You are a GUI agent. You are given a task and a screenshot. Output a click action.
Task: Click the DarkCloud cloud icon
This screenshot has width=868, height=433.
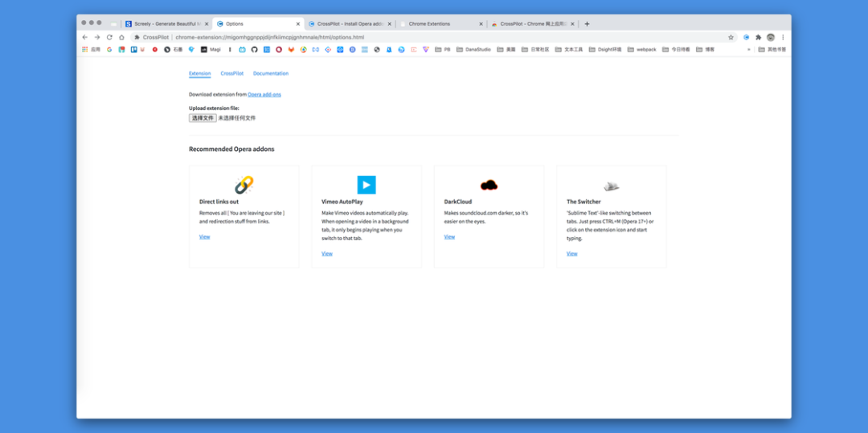(x=489, y=185)
